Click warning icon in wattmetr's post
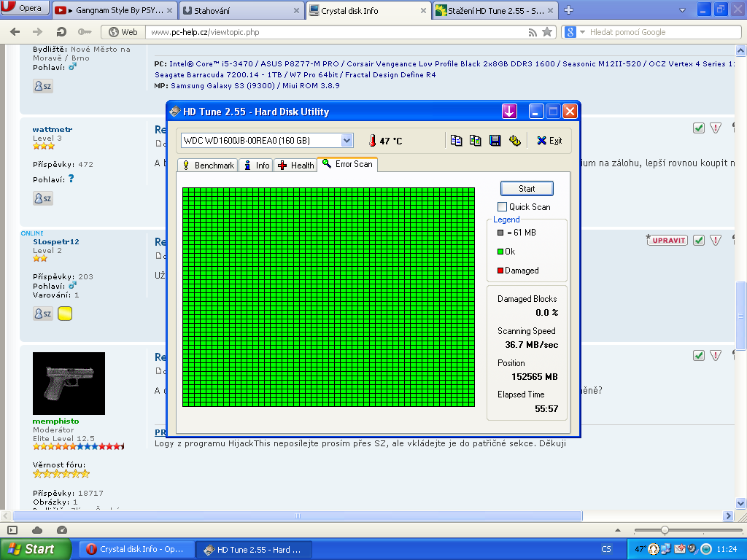Image resolution: width=747 pixels, height=560 pixels. coord(715,128)
